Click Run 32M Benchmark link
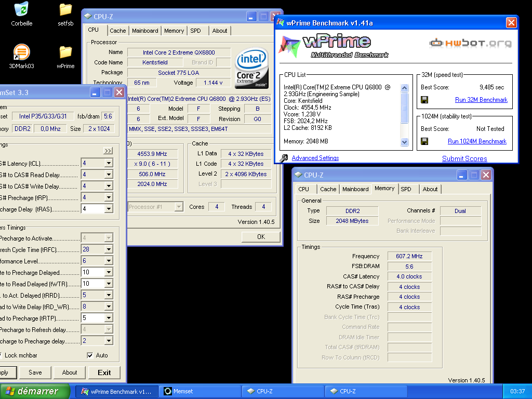 point(481,100)
